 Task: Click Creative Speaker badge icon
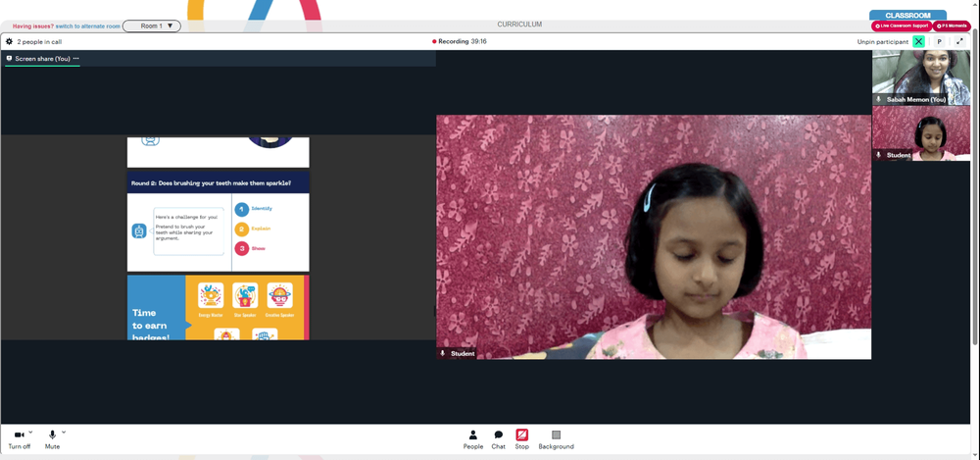[279, 295]
